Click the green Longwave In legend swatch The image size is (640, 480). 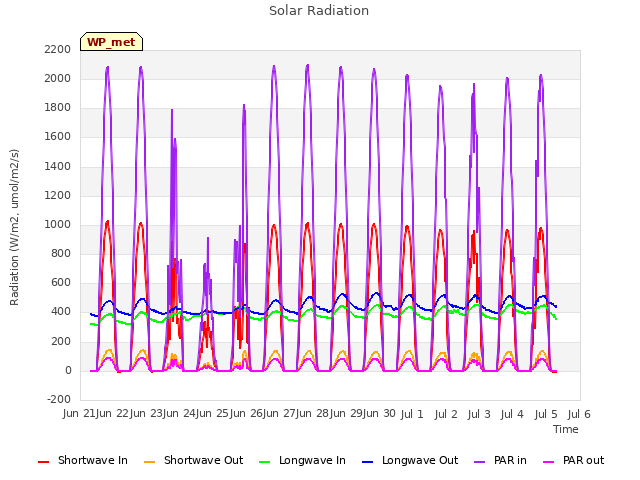pos(264,462)
